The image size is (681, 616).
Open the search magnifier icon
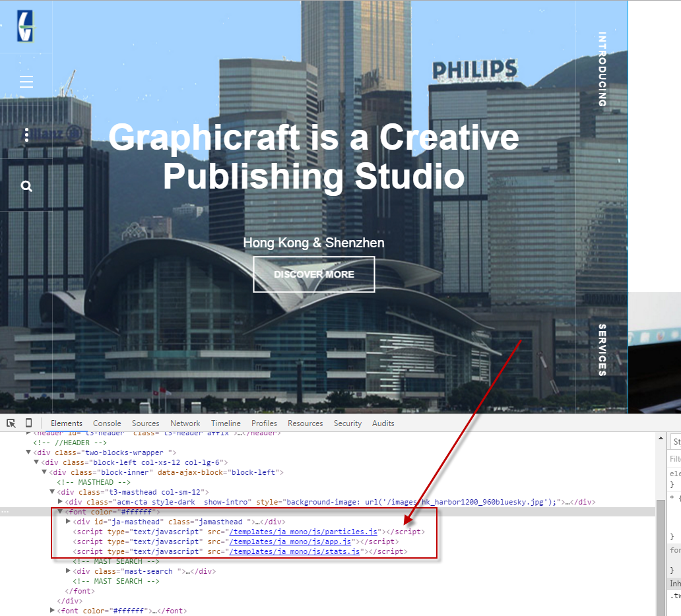tap(26, 186)
